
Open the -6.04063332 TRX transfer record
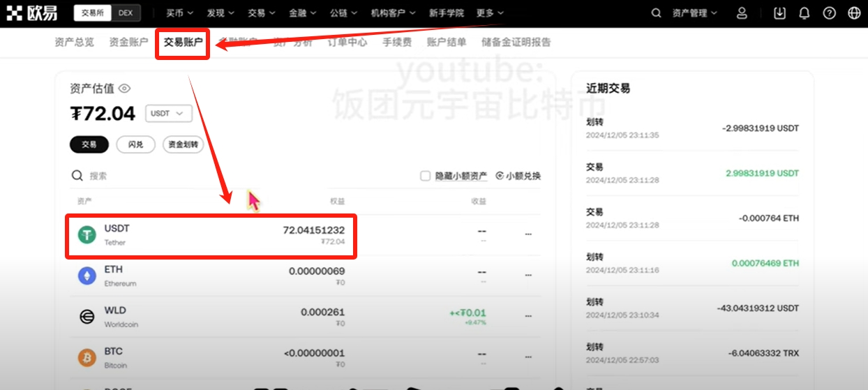692,353
